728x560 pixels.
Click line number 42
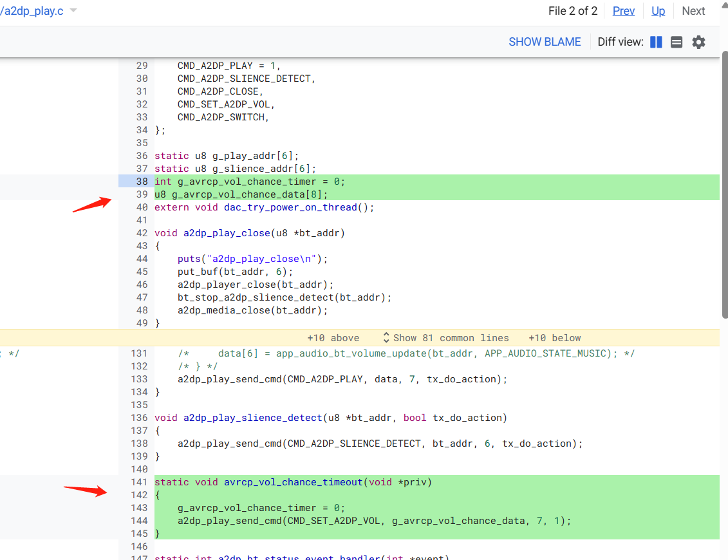pos(142,233)
